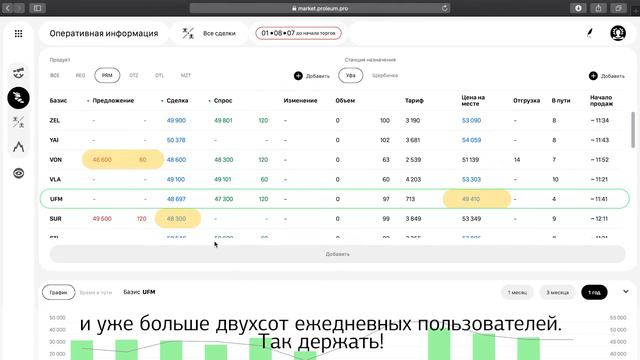Open deal price 50 378 for YAI

(176, 140)
